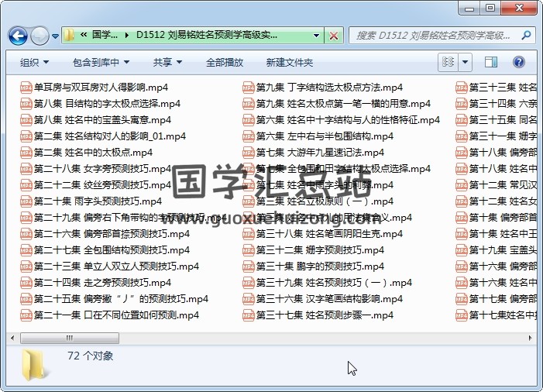Expand the 包含到库中 dropdown

pyautogui.click(x=101, y=63)
